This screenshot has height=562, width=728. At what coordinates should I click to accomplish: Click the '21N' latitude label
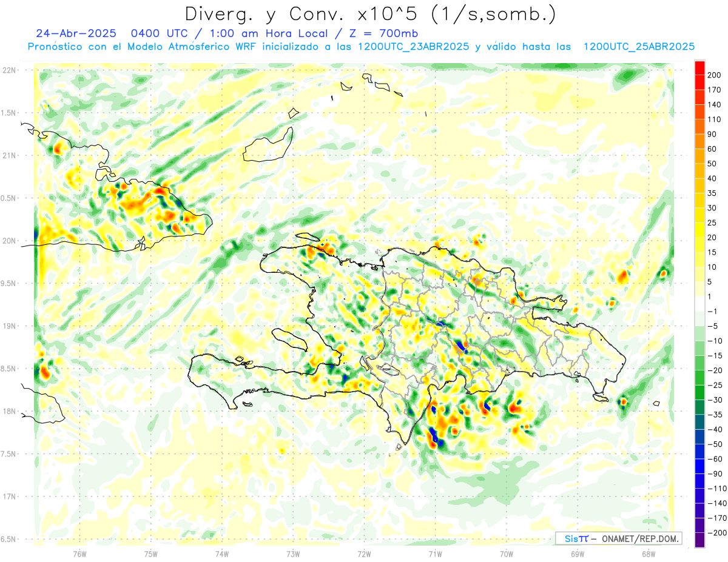(x=8, y=156)
